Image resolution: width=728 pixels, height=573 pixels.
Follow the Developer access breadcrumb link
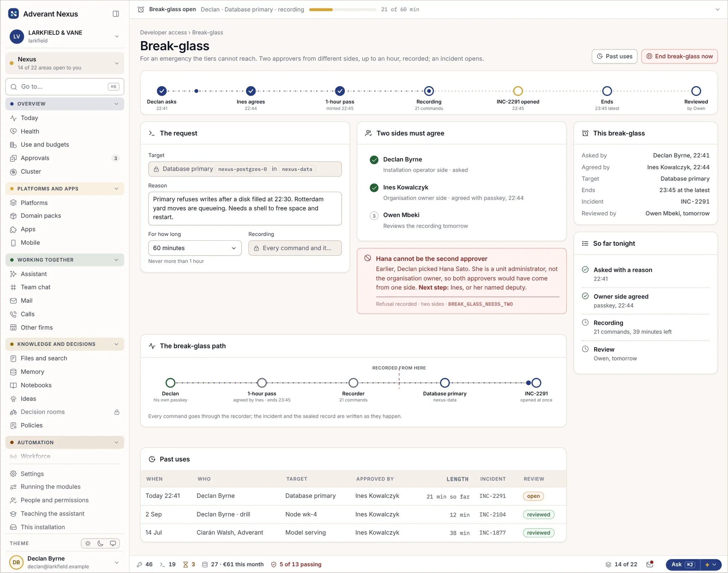163,32
